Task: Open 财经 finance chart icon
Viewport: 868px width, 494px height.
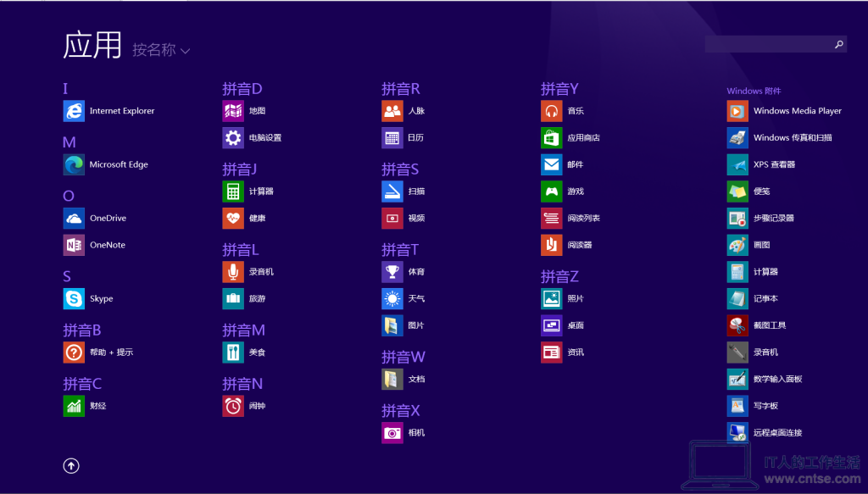Action: coord(74,406)
